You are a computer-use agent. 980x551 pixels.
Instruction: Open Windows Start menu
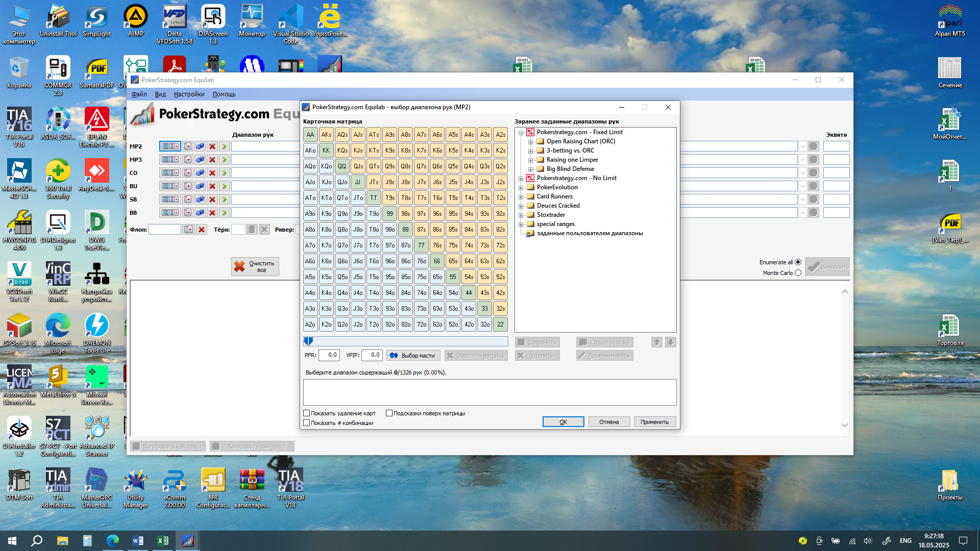(x=12, y=541)
